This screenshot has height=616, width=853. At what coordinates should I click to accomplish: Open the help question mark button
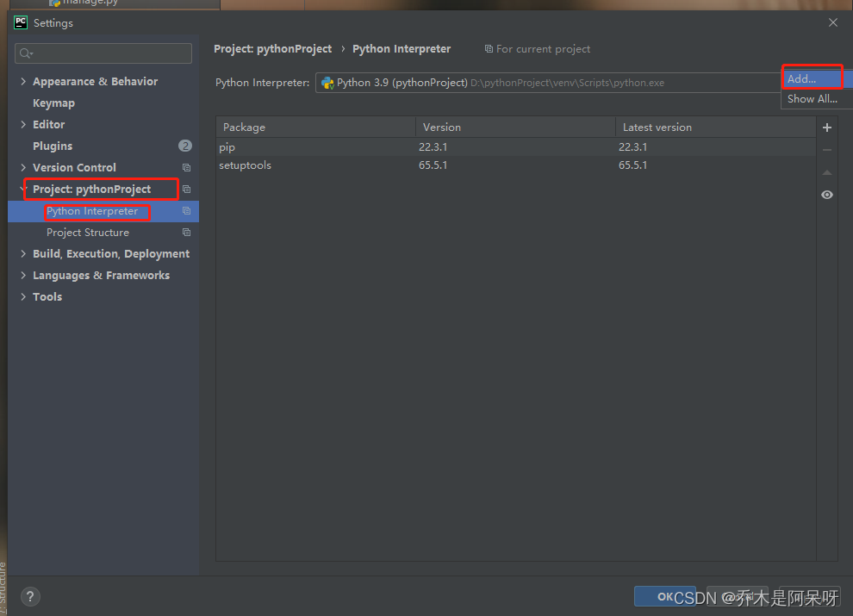(x=30, y=596)
